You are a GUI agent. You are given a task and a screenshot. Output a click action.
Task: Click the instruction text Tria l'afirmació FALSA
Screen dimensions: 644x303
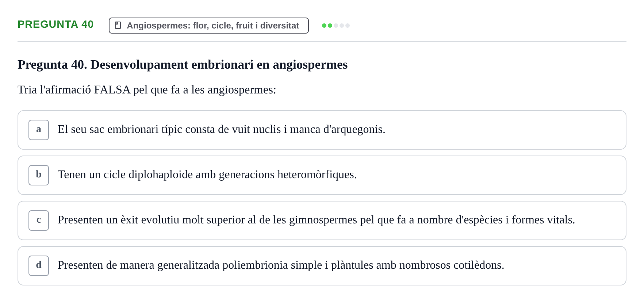click(x=147, y=90)
